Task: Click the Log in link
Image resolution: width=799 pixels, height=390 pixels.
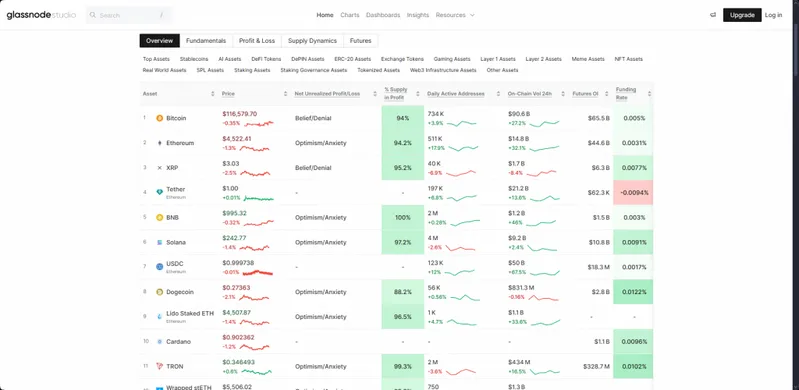Action: [773, 15]
